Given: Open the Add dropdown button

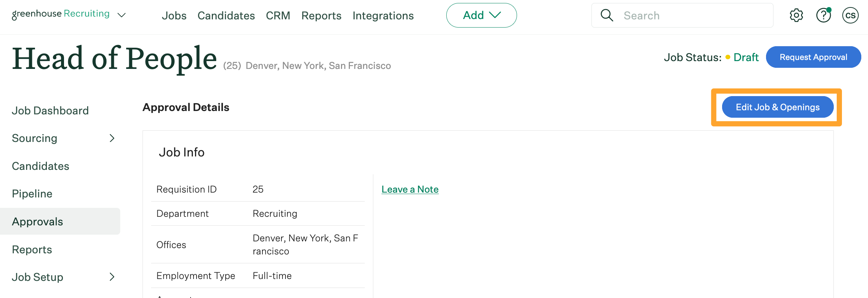Looking at the screenshot, I should coord(481,15).
